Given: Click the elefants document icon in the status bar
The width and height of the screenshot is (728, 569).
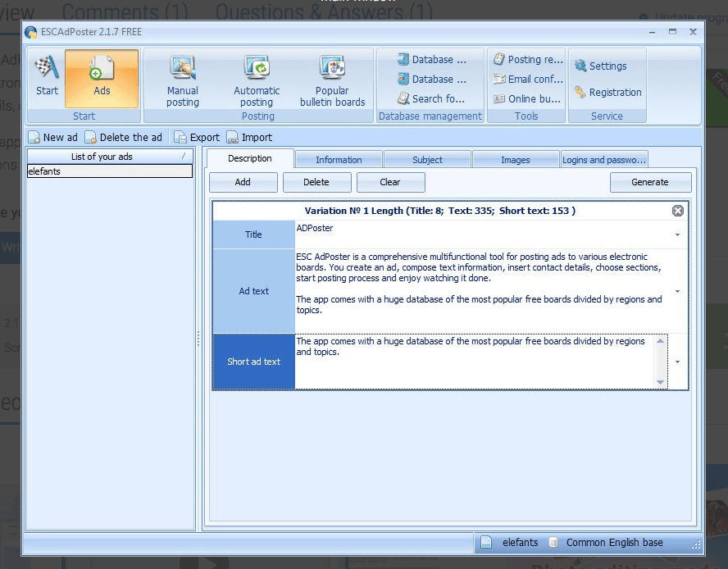Looking at the screenshot, I should tap(485, 542).
